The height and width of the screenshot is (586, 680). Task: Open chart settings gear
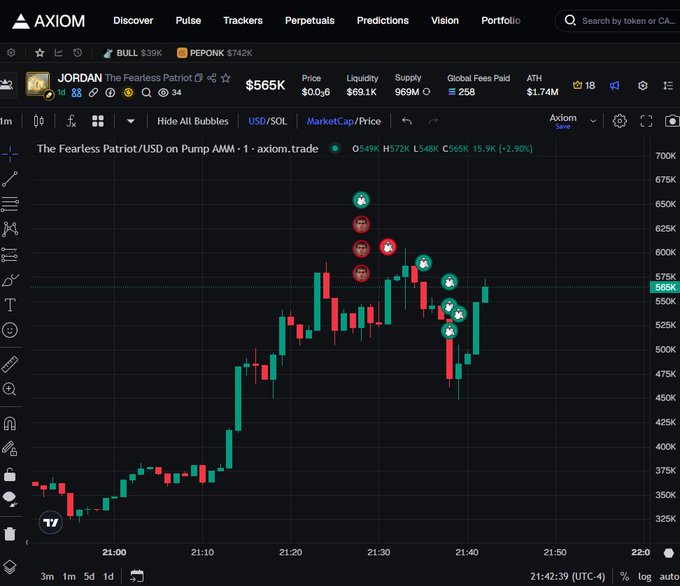tap(619, 121)
